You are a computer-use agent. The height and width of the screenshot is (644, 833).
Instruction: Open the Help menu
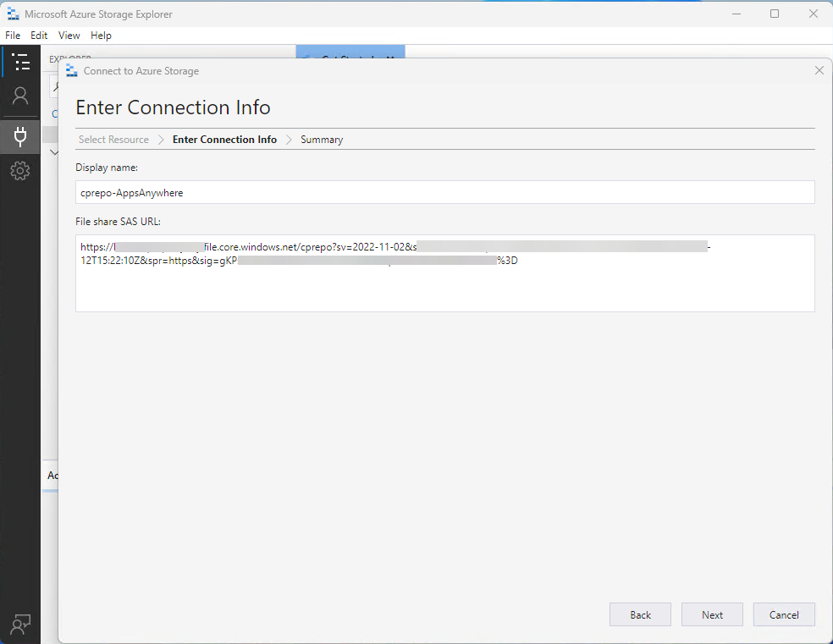click(x=101, y=36)
